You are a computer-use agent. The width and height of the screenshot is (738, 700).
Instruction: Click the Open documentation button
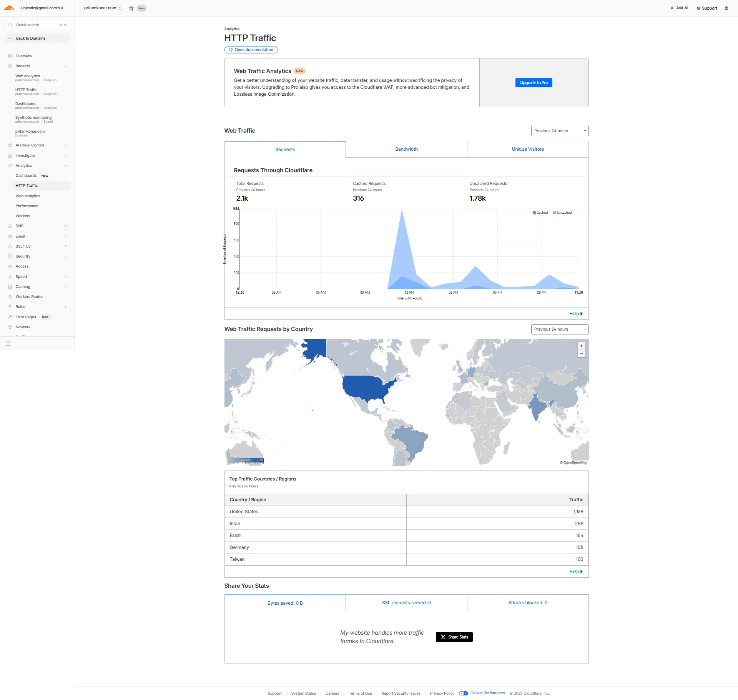pos(251,50)
